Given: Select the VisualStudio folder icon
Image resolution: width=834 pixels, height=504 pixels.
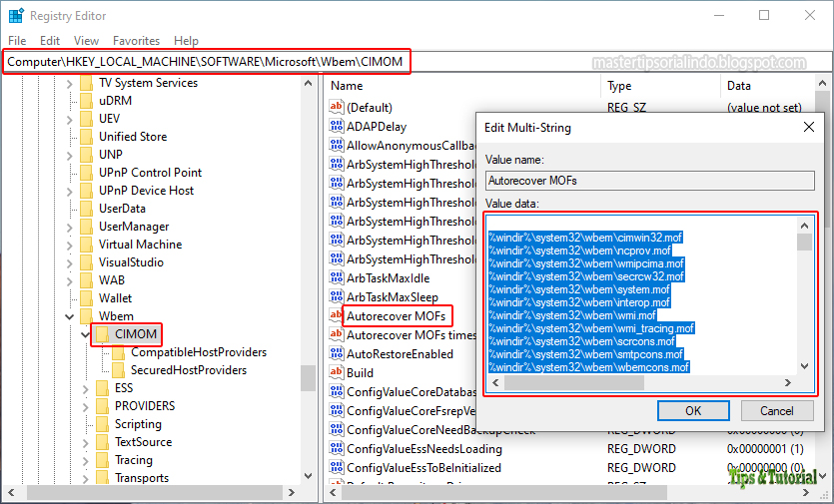Looking at the screenshot, I should pos(86,262).
